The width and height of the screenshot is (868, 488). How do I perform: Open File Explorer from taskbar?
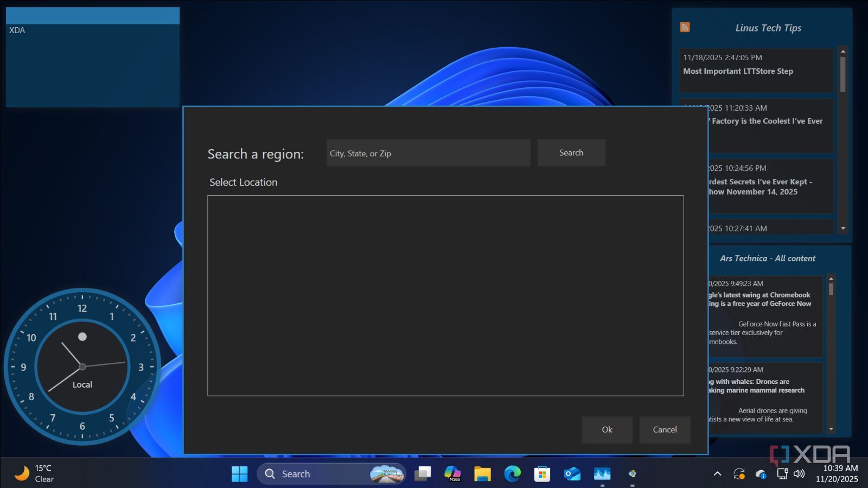click(x=482, y=474)
